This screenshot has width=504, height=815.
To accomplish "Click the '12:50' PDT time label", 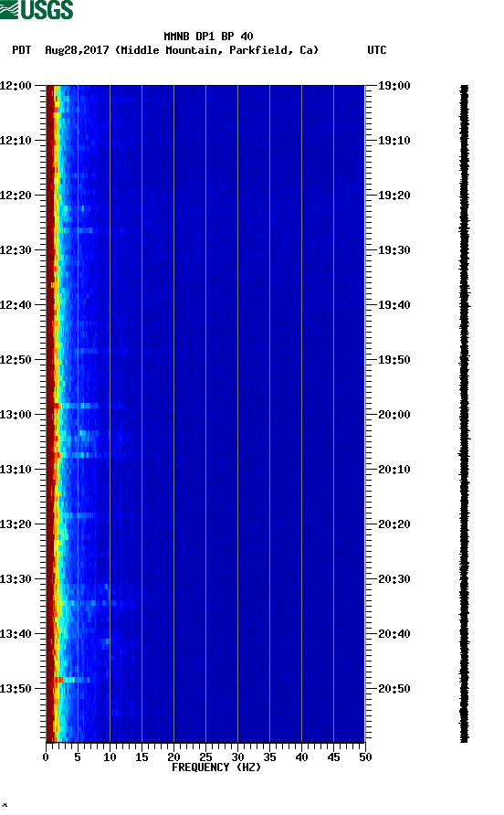I will tap(16, 360).
